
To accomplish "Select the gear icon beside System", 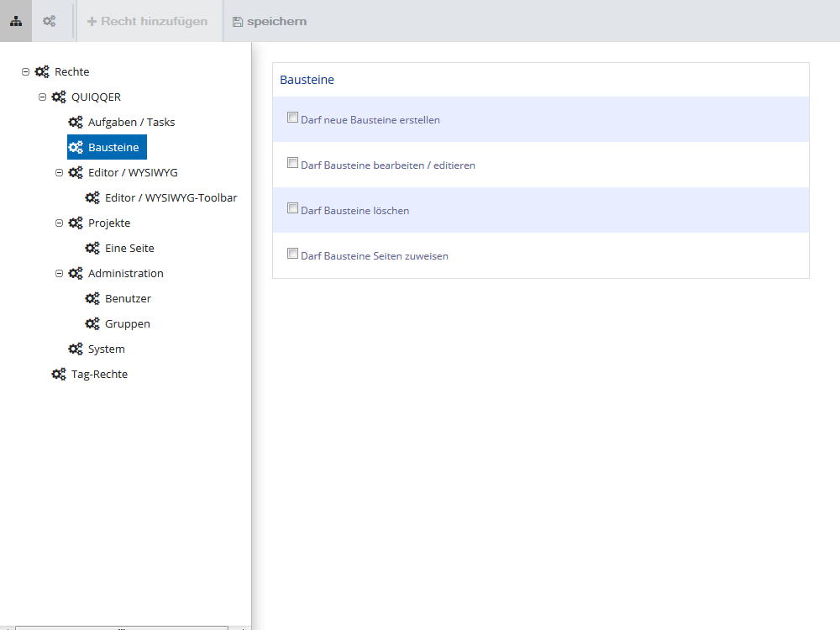I will click(76, 349).
